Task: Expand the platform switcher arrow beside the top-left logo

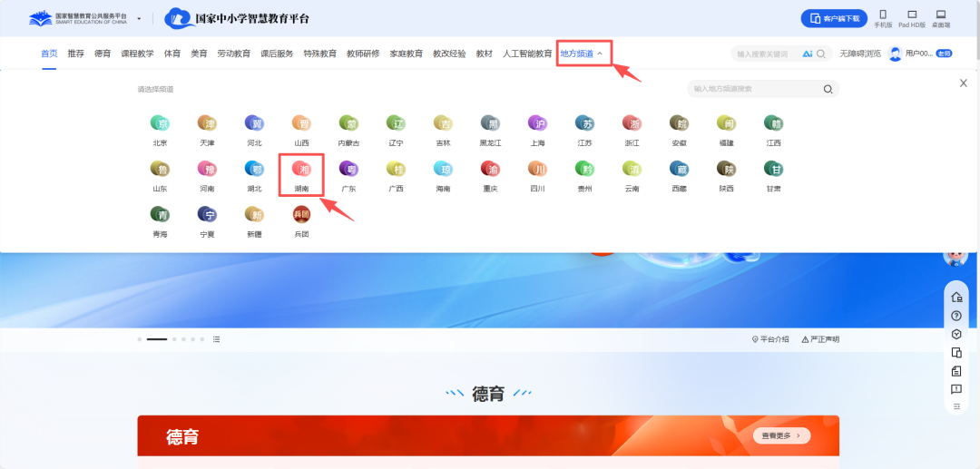Action: 139,19
